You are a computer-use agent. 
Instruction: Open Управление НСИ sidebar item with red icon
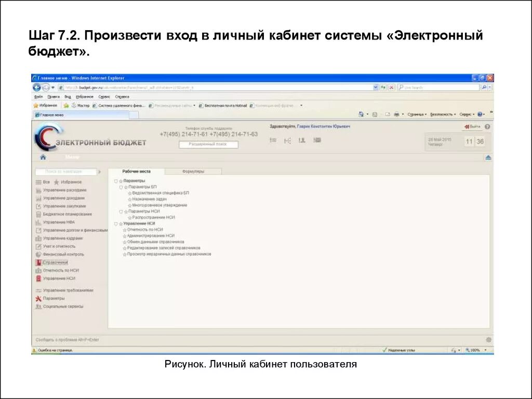(56, 278)
